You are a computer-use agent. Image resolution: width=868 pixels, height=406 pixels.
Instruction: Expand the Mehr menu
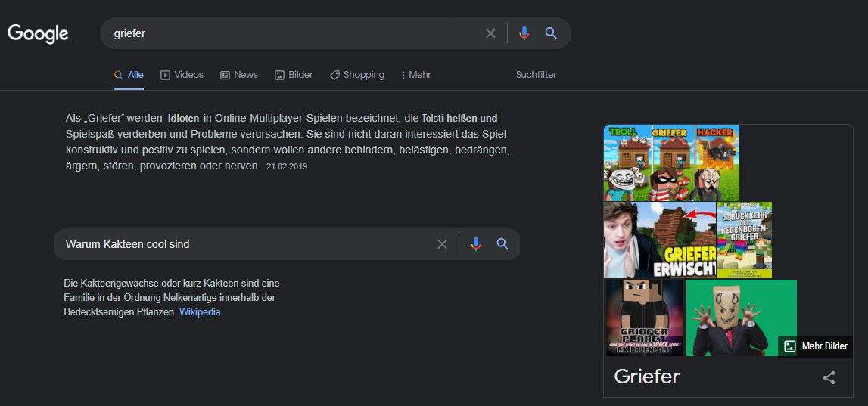[416, 75]
